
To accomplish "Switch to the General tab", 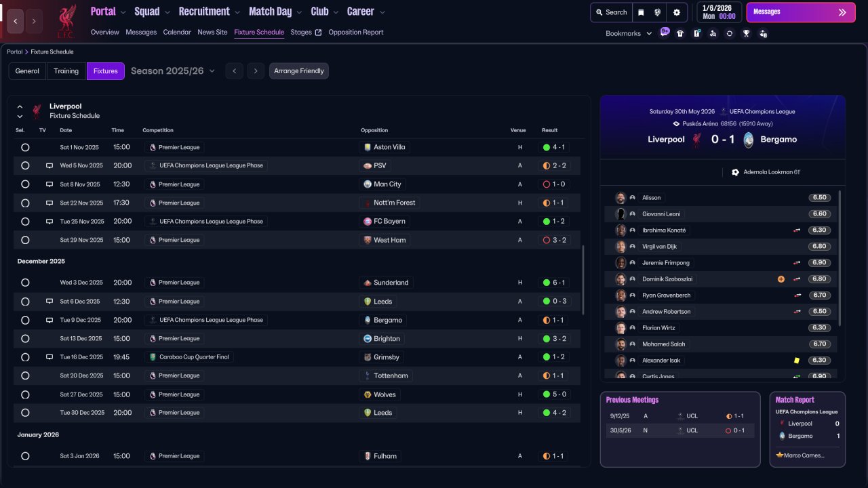I will point(27,71).
